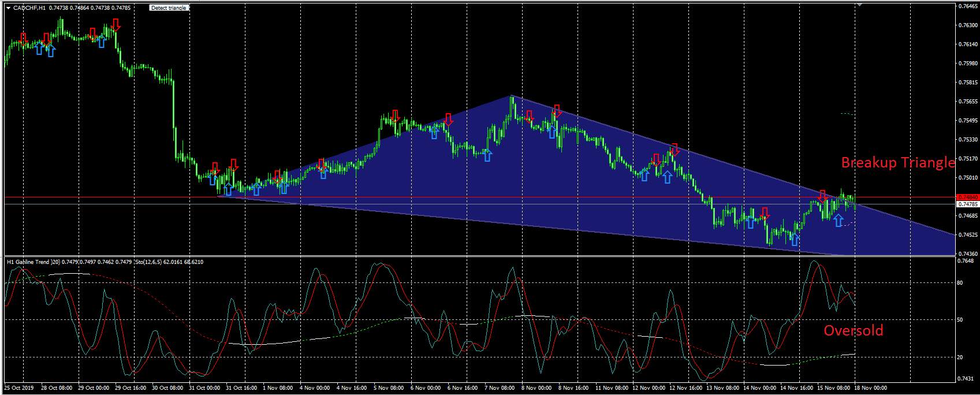The image size is (980, 395).
Task: Open the chart menu triangle beside CADCHF,H1
Action: pos(8,8)
